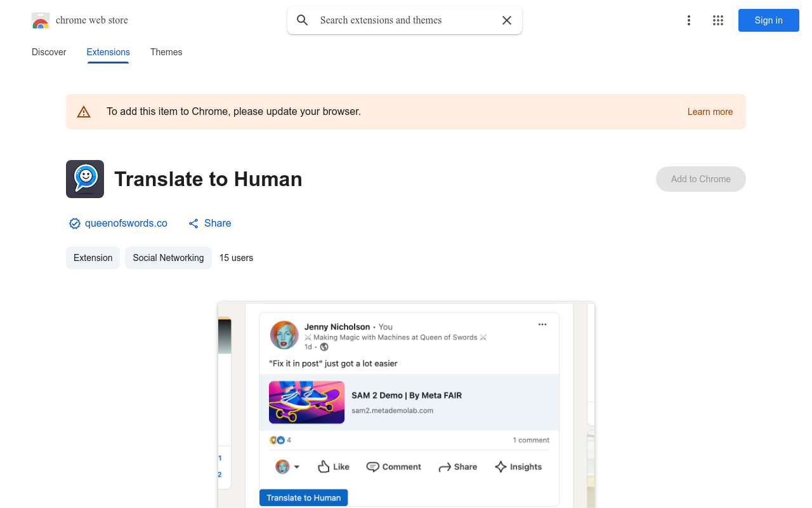This screenshot has height=508, width=812.
Task: Click the Share arrow icon in the post
Action: pyautogui.click(x=445, y=467)
